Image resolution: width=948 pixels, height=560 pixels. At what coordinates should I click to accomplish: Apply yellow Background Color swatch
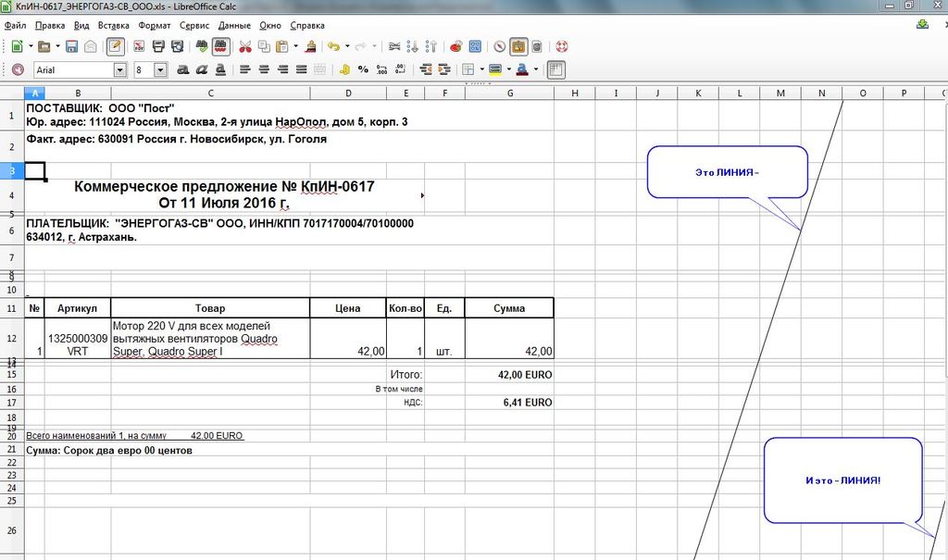[495, 69]
